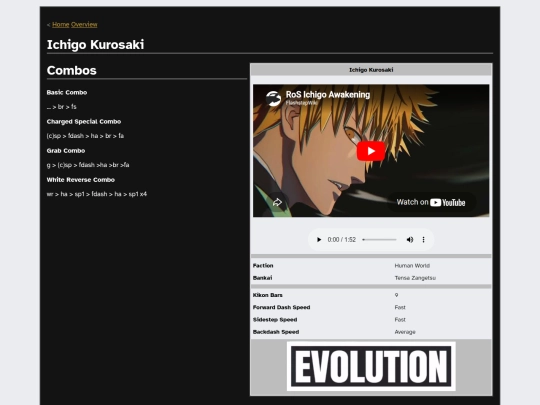The height and width of the screenshot is (405, 540).
Task: Click the Sidestep Speed Fast value
Action: (400, 320)
